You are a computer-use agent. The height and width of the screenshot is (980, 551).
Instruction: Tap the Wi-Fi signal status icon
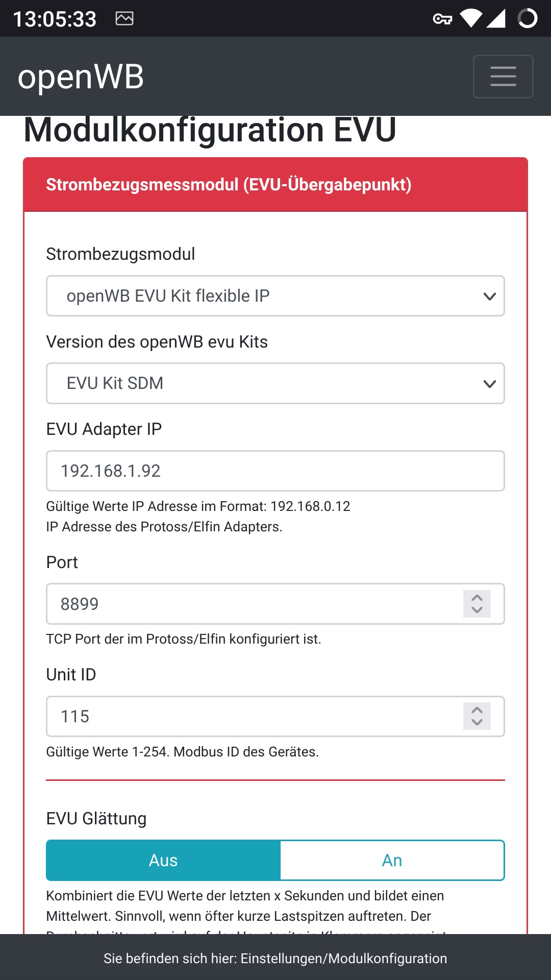pyautogui.click(x=470, y=18)
